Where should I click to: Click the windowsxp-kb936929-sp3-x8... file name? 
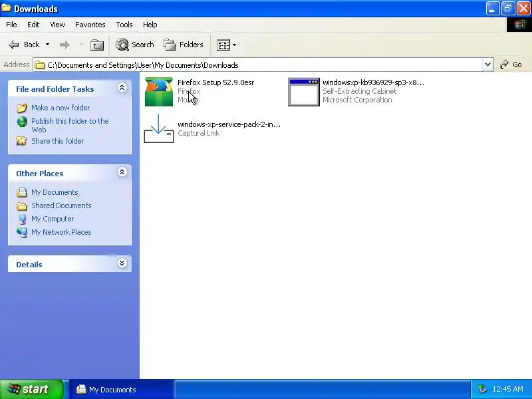(374, 82)
